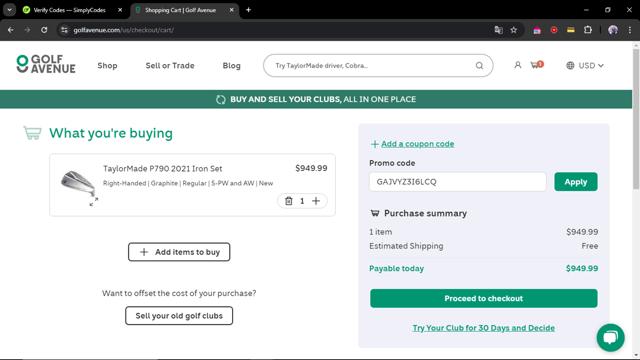Click the What you're buying cart icon
The height and width of the screenshot is (360, 640).
click(x=32, y=133)
